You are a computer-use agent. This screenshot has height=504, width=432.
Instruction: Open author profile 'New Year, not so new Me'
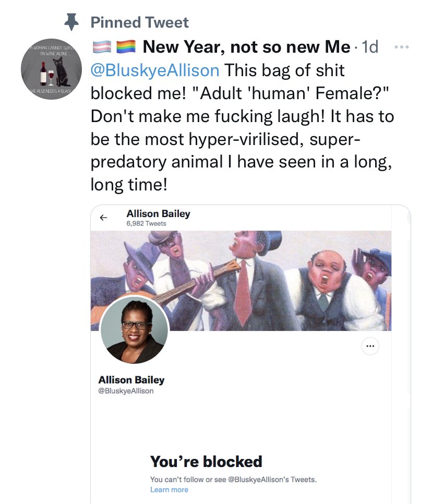[246, 47]
